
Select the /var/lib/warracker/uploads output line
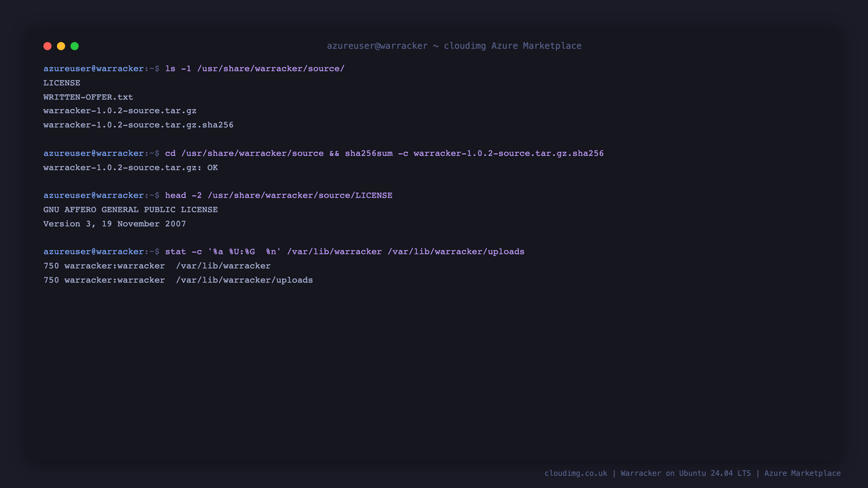pos(178,280)
